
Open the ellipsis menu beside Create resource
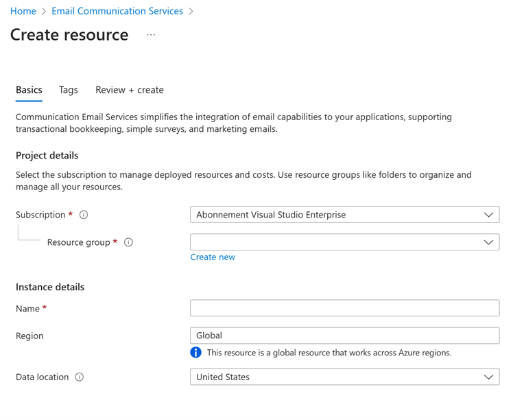[151, 35]
